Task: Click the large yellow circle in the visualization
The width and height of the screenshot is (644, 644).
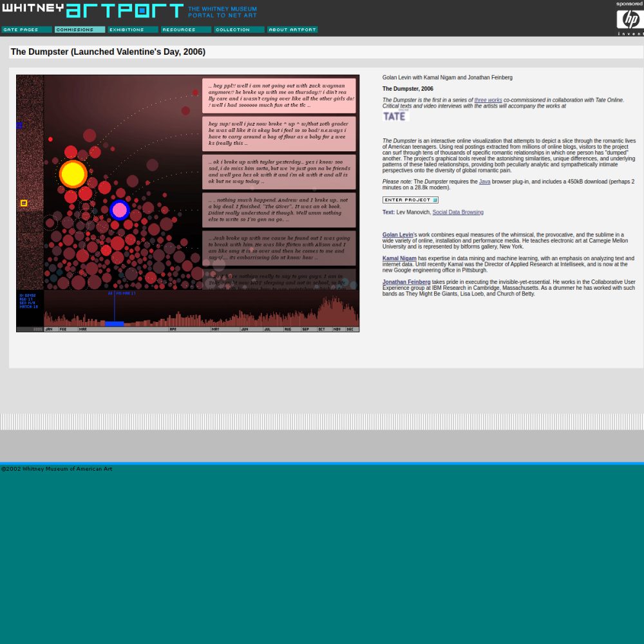Action: 73,174
